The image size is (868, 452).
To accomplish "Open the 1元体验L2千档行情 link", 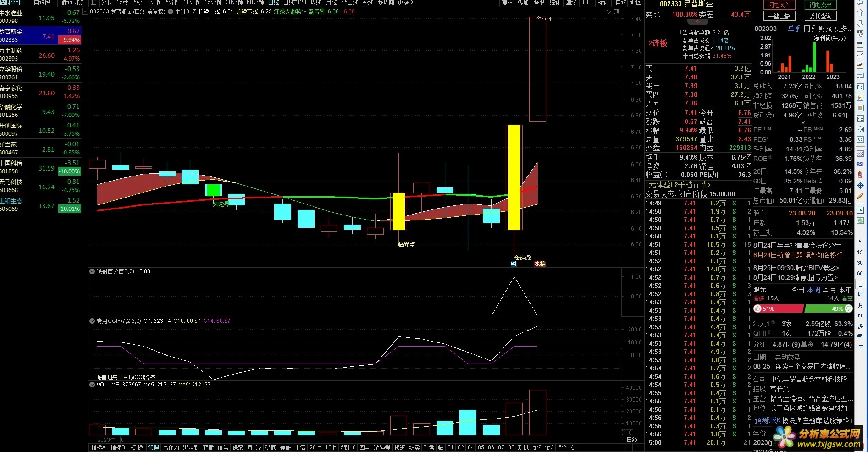I will coord(678,185).
